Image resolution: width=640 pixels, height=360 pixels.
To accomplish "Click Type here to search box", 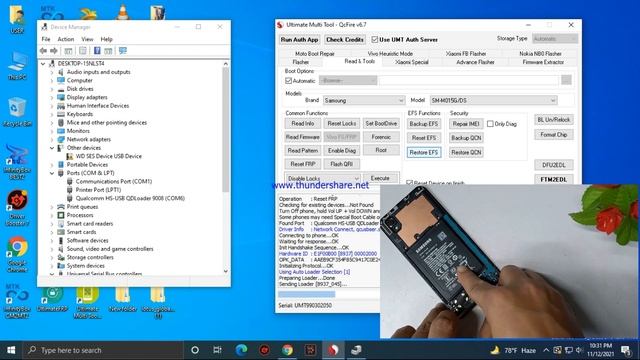I will pos(102,350).
